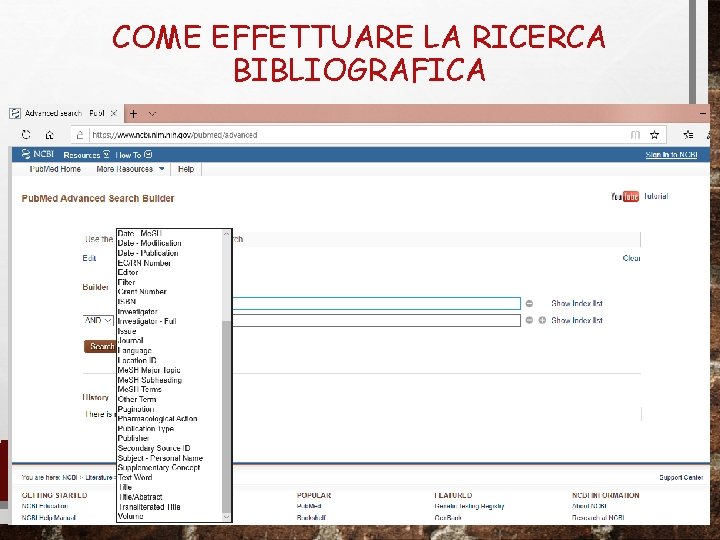Screen dimensions: 720x540
Task: Click the Tutorial link
Action: 656,196
